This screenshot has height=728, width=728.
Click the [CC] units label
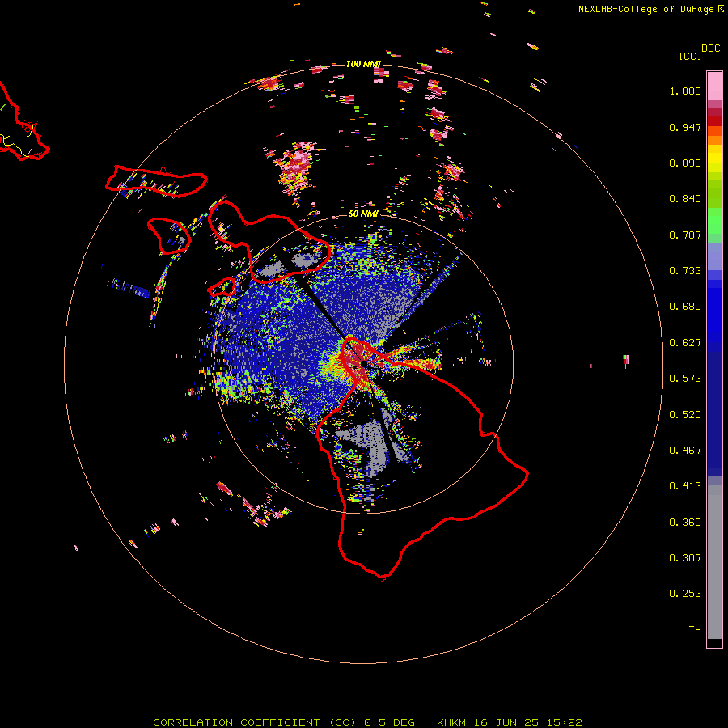pos(690,56)
